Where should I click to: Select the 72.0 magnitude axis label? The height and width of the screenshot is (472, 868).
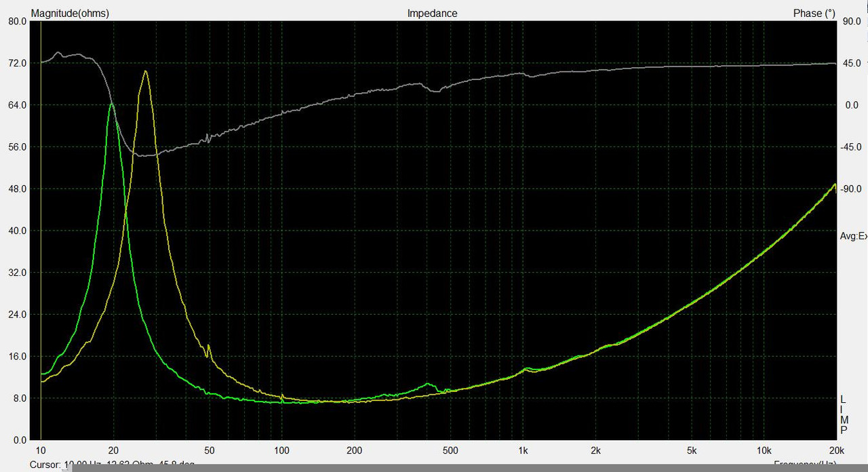16,63
